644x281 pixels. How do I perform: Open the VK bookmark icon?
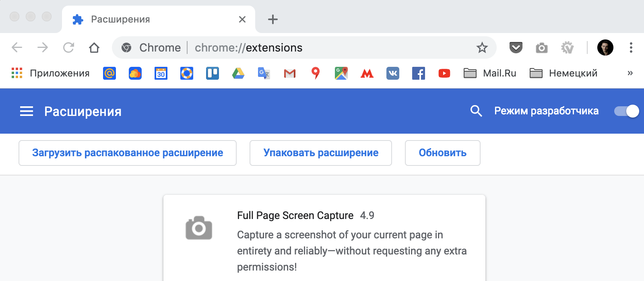tap(393, 73)
